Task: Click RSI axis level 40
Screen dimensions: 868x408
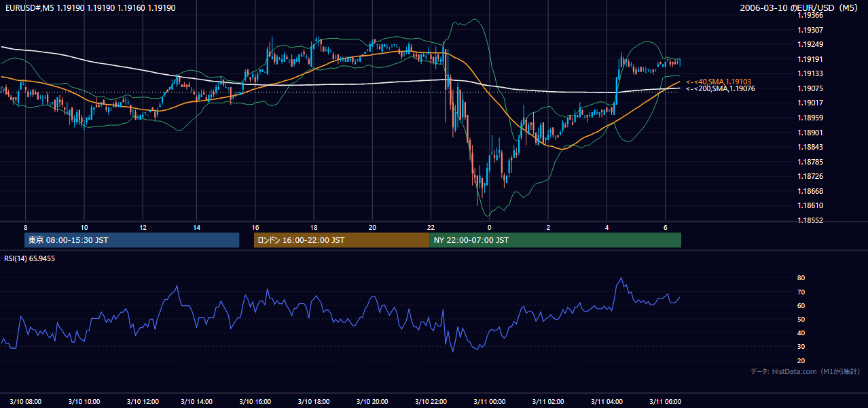Action: (x=801, y=333)
